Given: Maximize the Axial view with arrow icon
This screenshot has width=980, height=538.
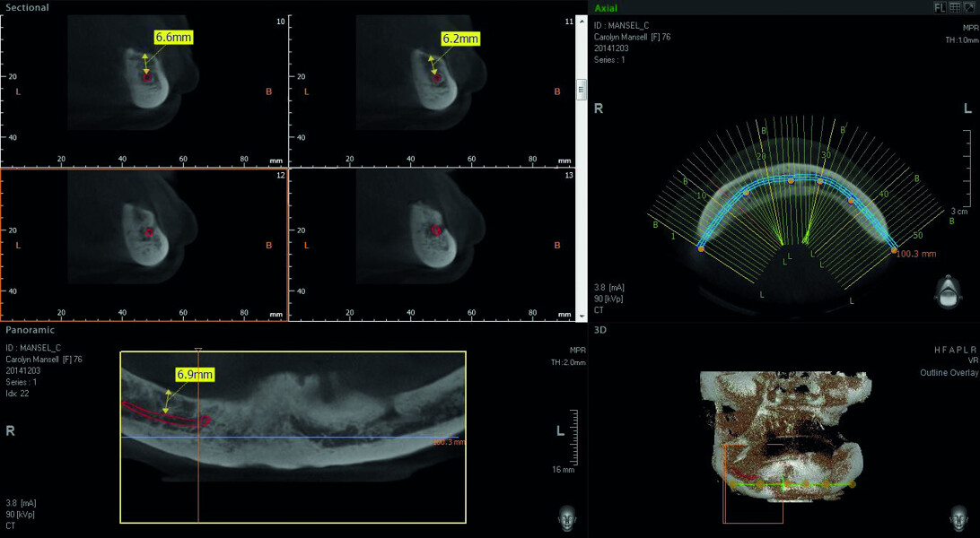Looking at the screenshot, I should (x=969, y=7).
